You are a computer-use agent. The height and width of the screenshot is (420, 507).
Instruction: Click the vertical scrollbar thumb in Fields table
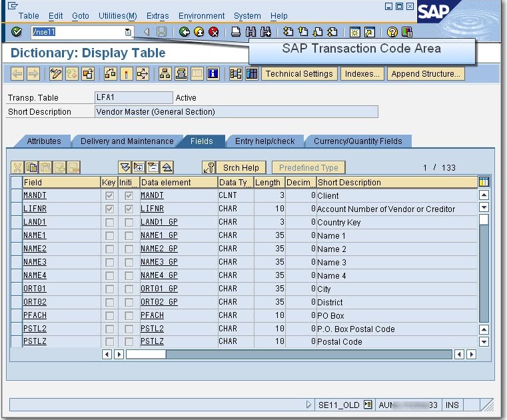click(x=484, y=219)
